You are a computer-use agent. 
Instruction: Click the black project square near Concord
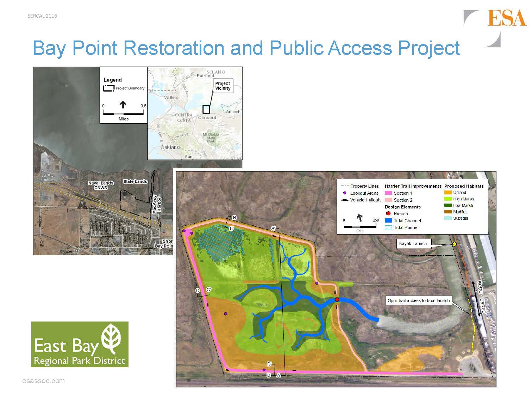206,109
